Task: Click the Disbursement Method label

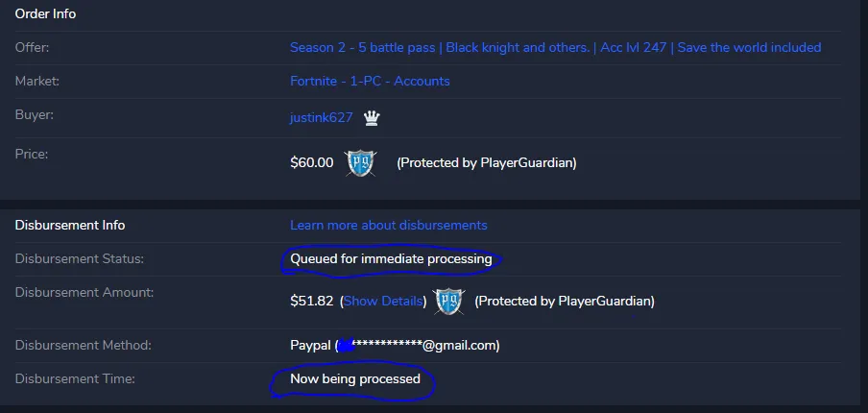Action: [x=83, y=346]
